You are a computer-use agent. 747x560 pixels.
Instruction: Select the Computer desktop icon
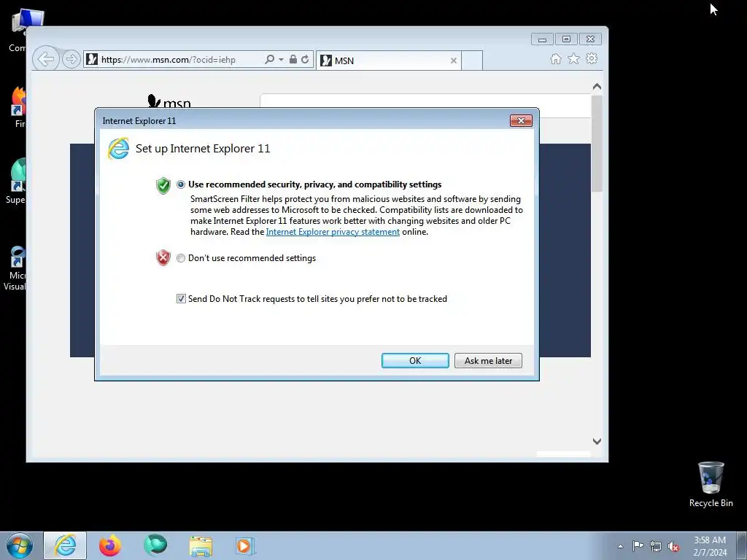pyautogui.click(x=18, y=31)
